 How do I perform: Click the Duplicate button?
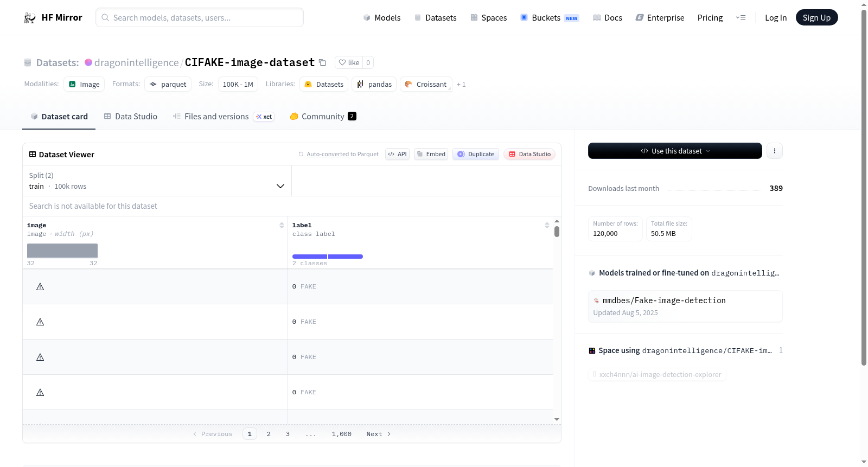pyautogui.click(x=476, y=154)
